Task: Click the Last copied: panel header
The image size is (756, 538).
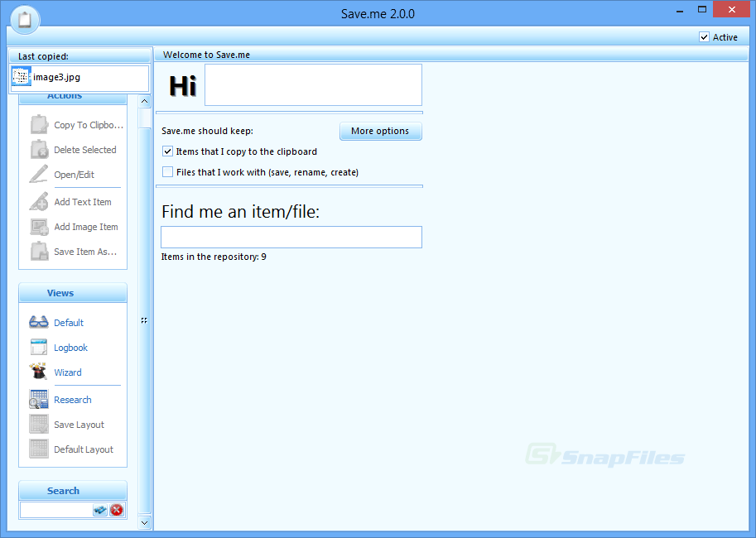Action: pyautogui.click(x=80, y=56)
